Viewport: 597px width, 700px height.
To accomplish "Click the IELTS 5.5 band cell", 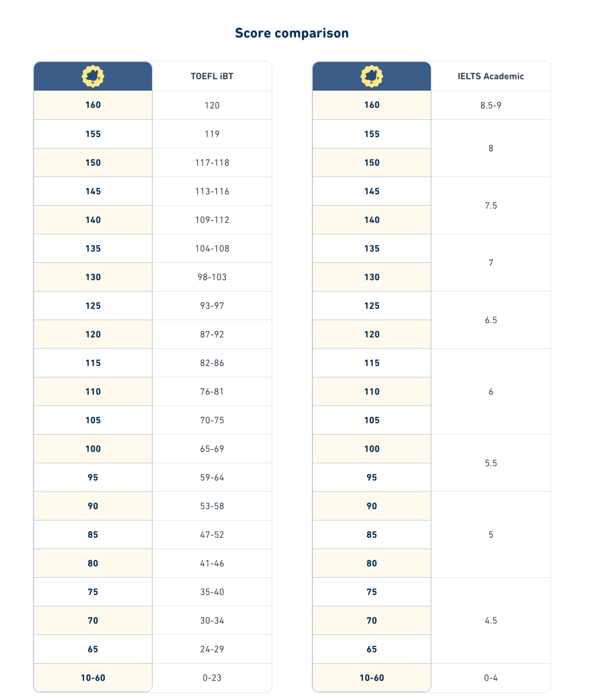I will pos(491,463).
